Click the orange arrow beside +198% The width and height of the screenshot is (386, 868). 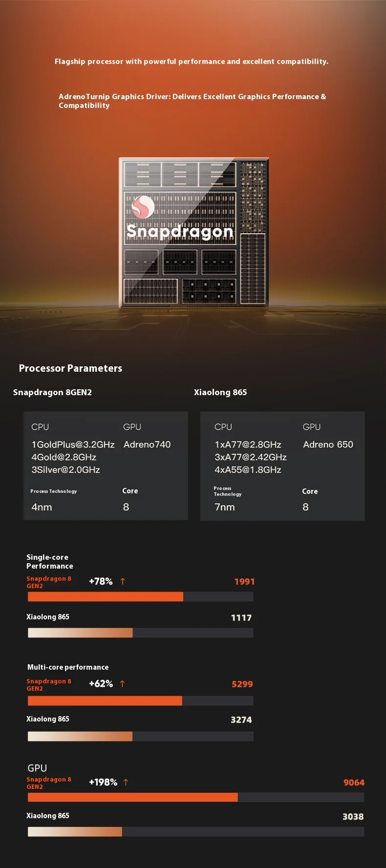pos(126,782)
